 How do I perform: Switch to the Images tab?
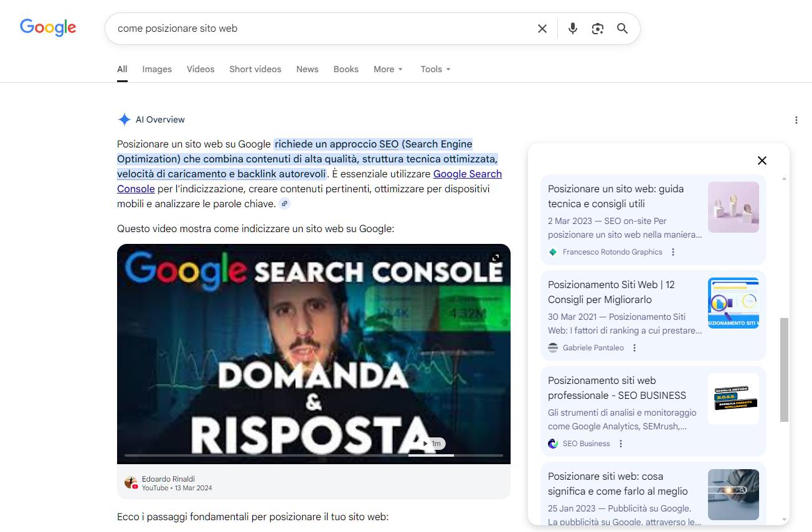pos(157,69)
